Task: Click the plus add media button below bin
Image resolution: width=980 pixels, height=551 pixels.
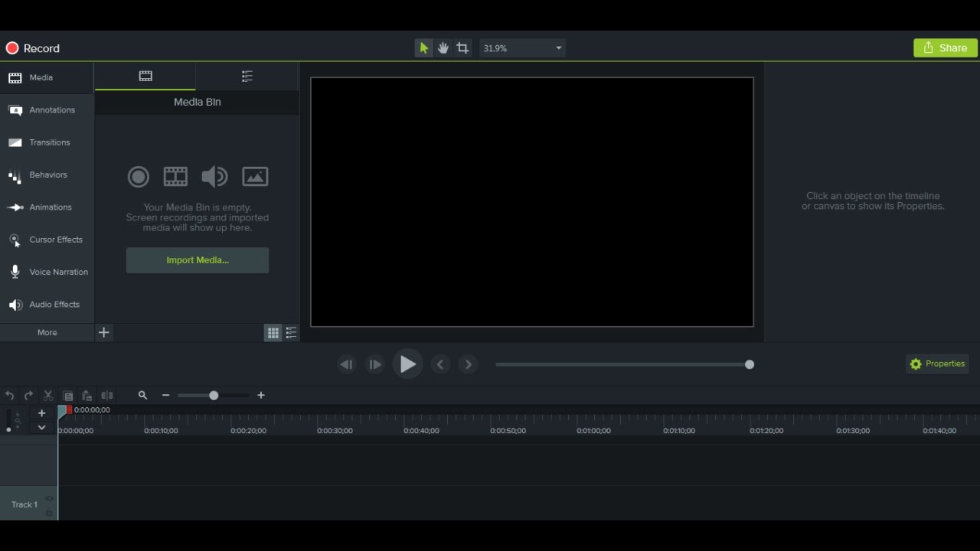Action: pyautogui.click(x=104, y=332)
